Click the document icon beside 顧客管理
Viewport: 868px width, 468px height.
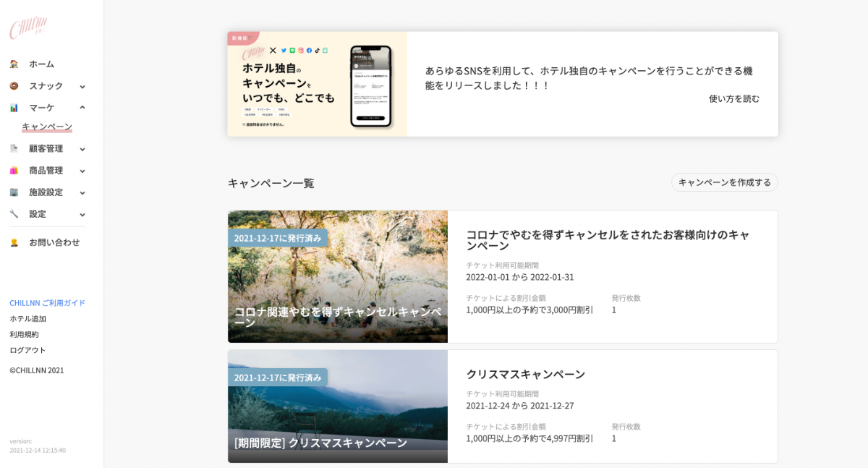click(14, 149)
